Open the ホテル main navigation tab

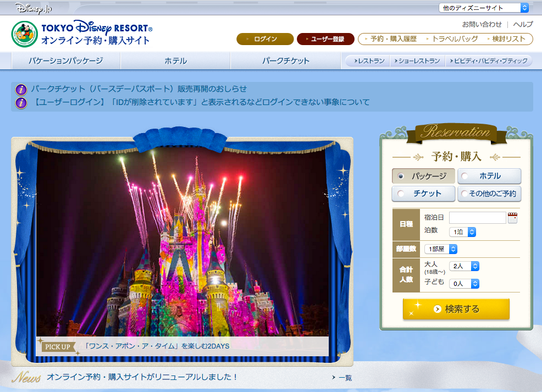(175, 61)
